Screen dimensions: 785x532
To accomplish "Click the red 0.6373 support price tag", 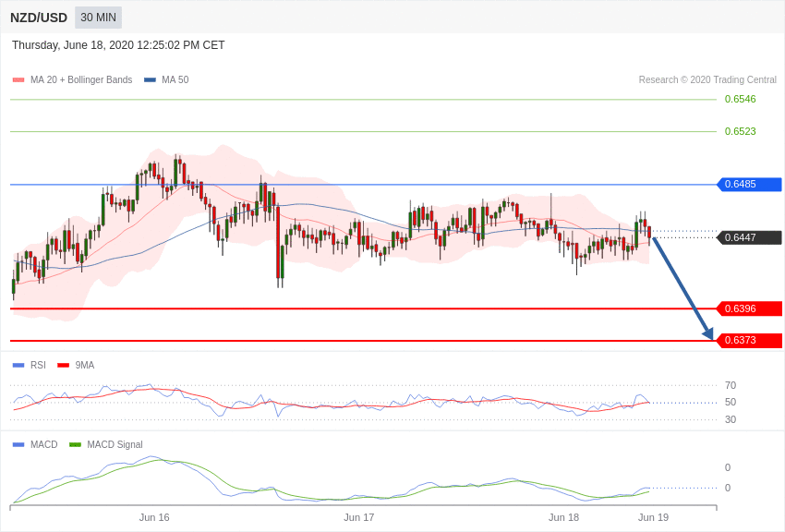I will coord(750,340).
